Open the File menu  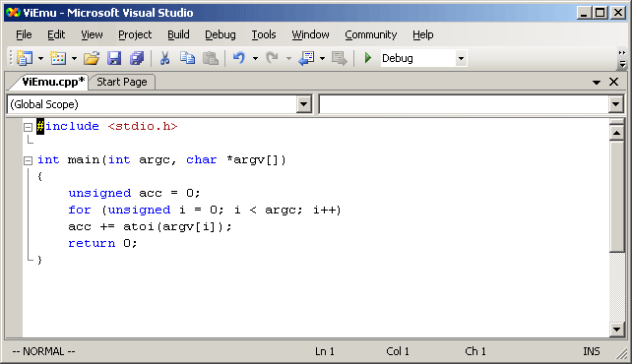tap(24, 35)
